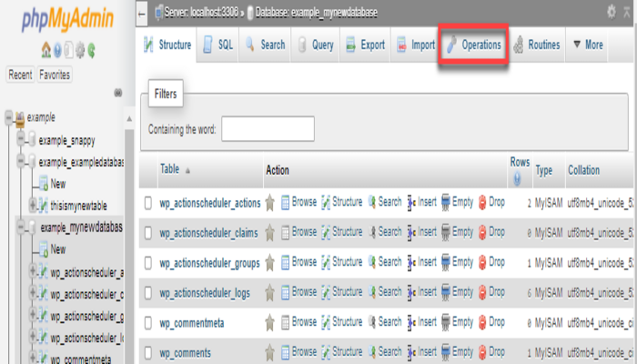This screenshot has width=637, height=364.
Task: Click Browse icon for wp_actionscheduler_claims row
Action: 286,232
